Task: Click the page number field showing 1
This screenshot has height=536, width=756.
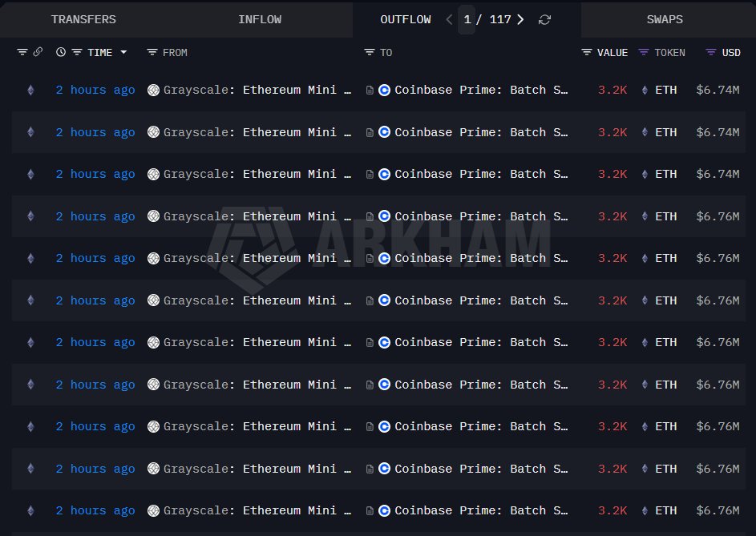Action: point(467,19)
